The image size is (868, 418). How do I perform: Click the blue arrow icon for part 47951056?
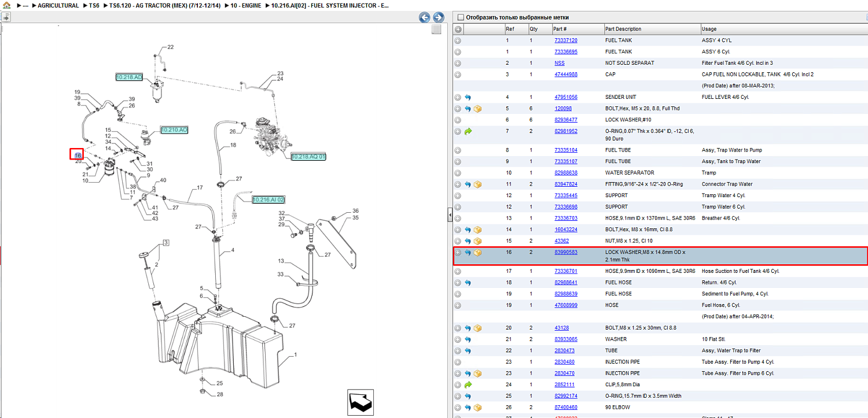point(468,97)
